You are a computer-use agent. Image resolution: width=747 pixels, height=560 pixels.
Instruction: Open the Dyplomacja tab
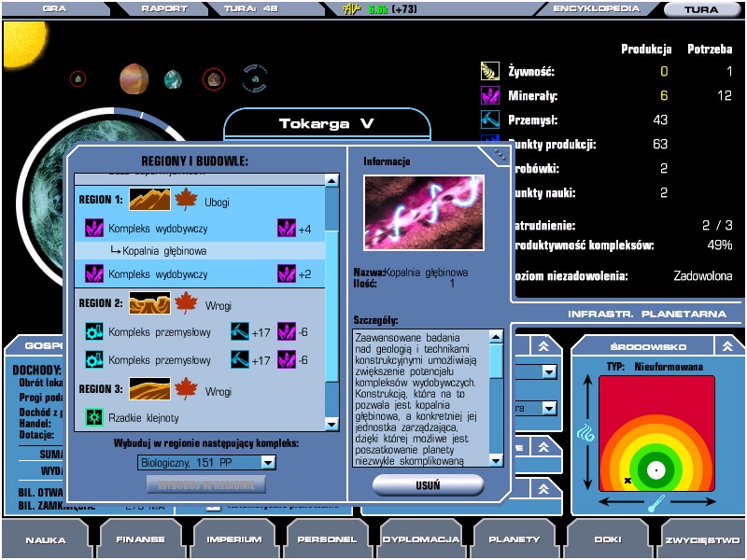420,539
